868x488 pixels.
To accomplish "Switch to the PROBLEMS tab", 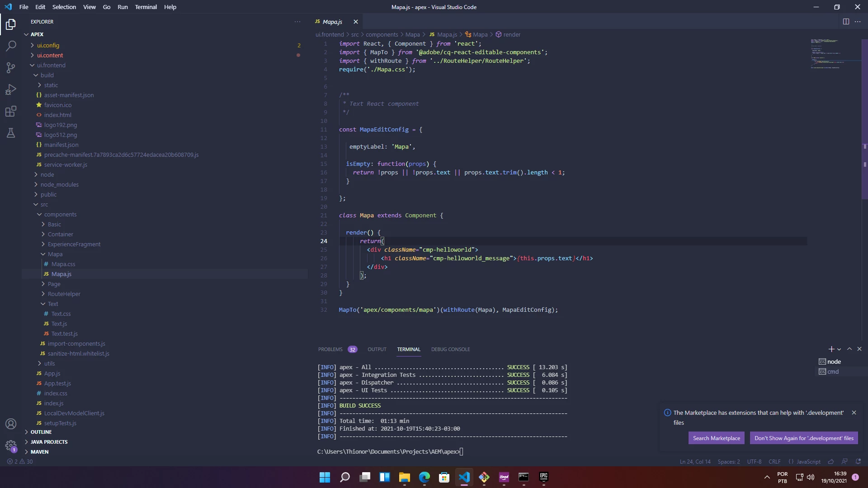I will coord(330,349).
